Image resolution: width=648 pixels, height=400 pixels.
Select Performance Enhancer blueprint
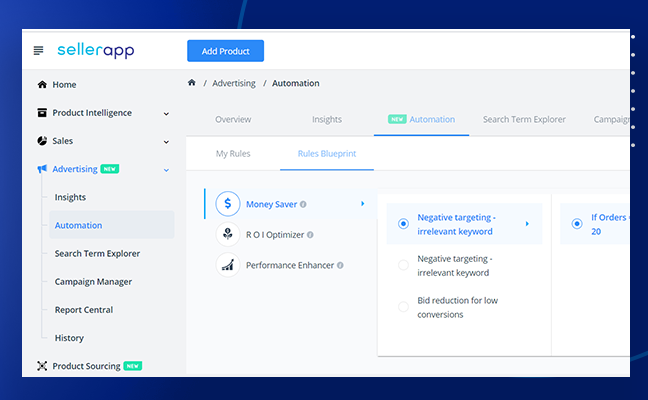tap(290, 265)
